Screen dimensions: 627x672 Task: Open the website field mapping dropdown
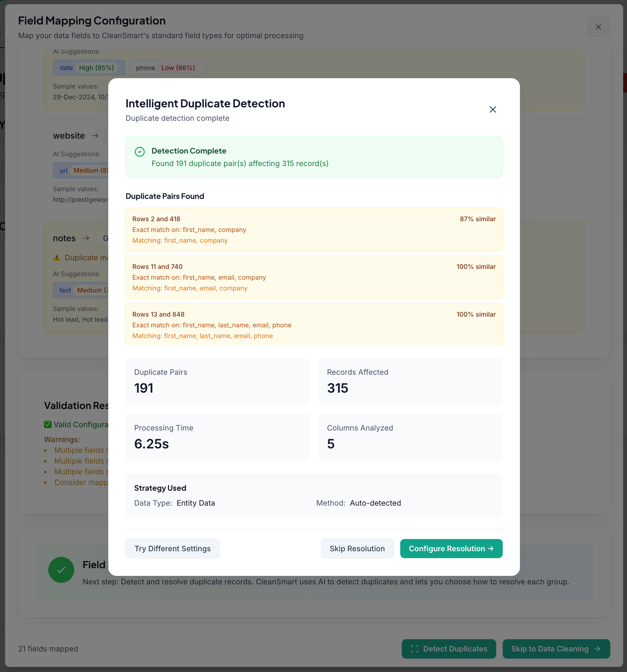point(108,136)
